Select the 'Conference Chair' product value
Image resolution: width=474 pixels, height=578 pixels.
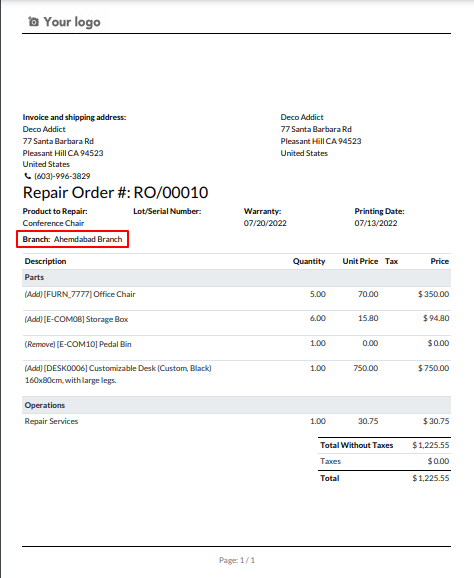point(53,223)
